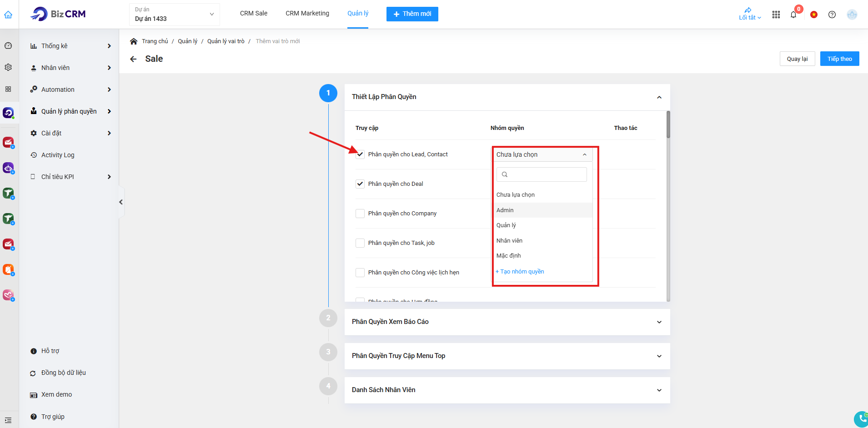This screenshot has width=868, height=428.
Task: Open the Quản lý breadcrumb link
Action: (x=188, y=41)
